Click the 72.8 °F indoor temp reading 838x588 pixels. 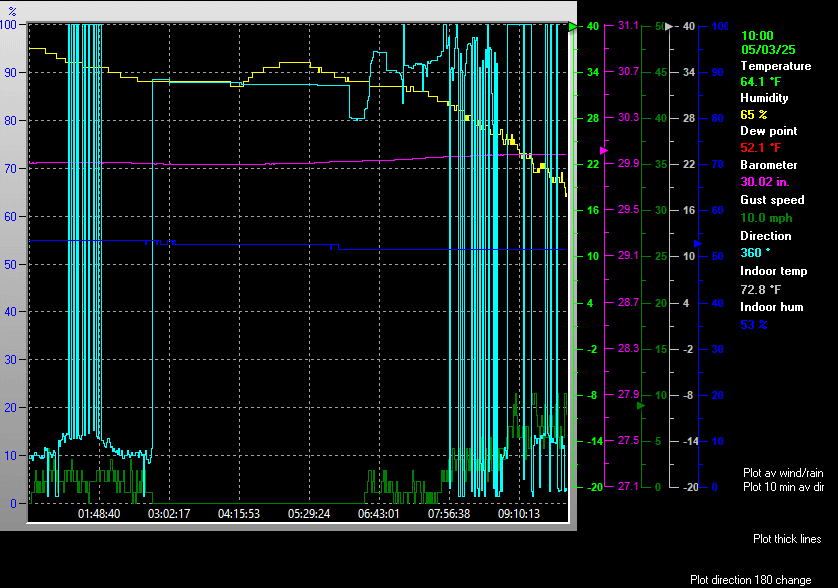click(x=761, y=290)
